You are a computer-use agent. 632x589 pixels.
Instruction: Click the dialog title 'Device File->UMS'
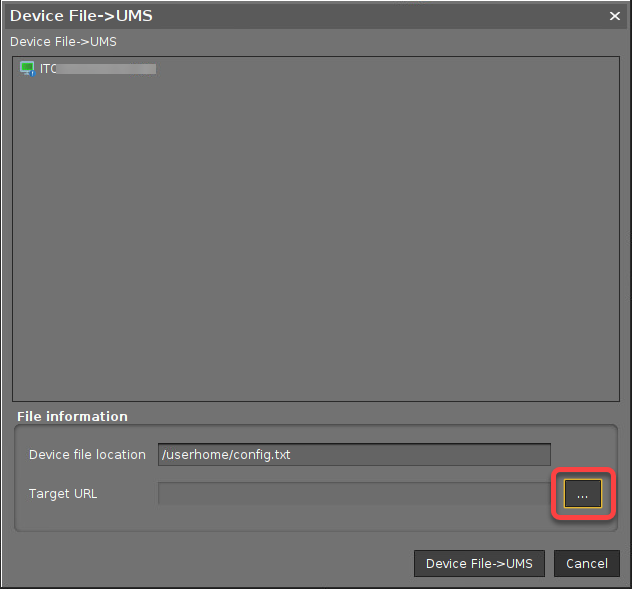click(81, 16)
